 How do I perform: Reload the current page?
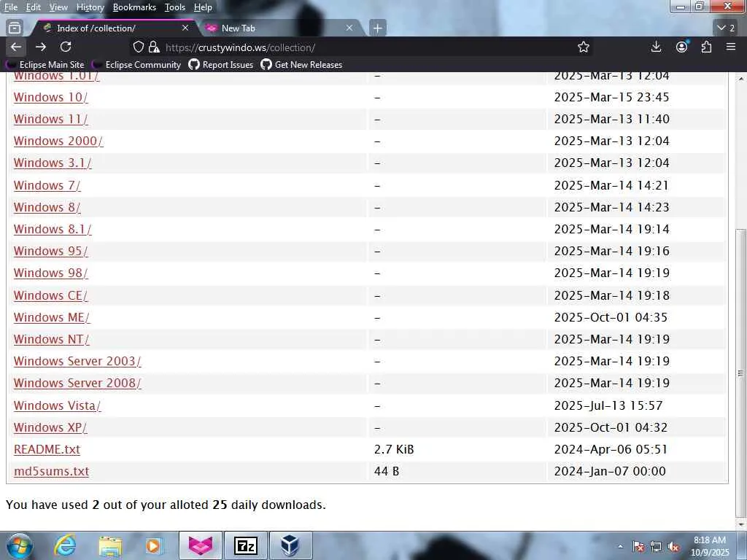(66, 47)
